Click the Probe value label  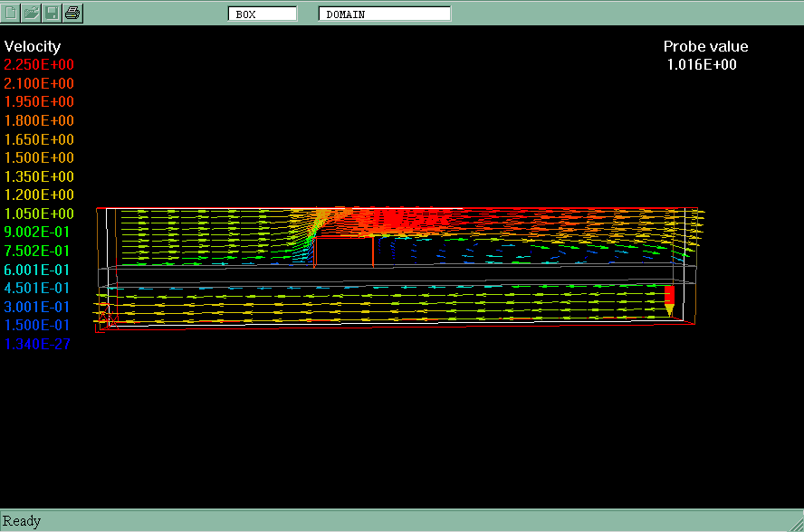pyautogui.click(x=705, y=46)
